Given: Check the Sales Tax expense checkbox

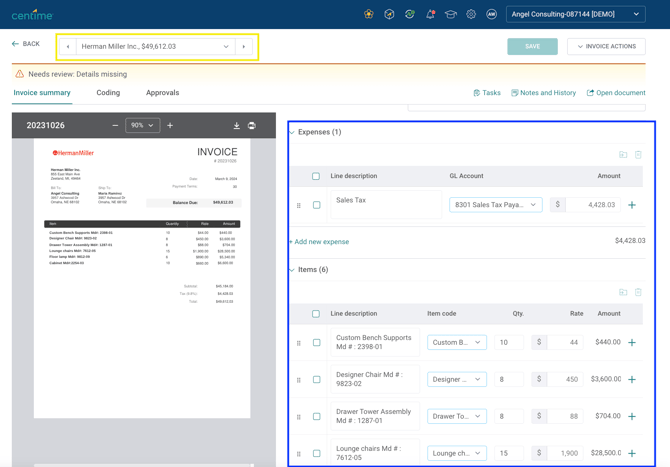Looking at the screenshot, I should (x=317, y=205).
